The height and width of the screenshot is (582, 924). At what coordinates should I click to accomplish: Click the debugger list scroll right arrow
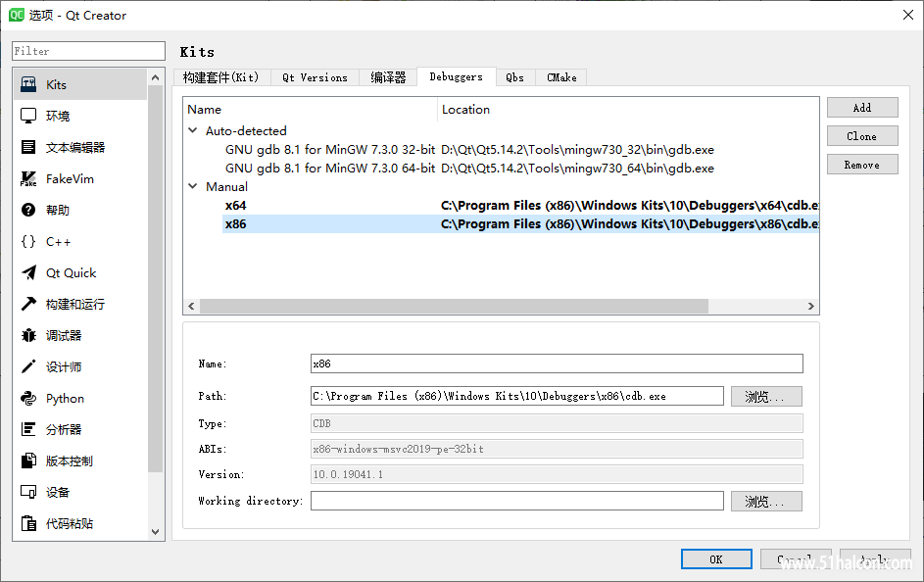[811, 306]
